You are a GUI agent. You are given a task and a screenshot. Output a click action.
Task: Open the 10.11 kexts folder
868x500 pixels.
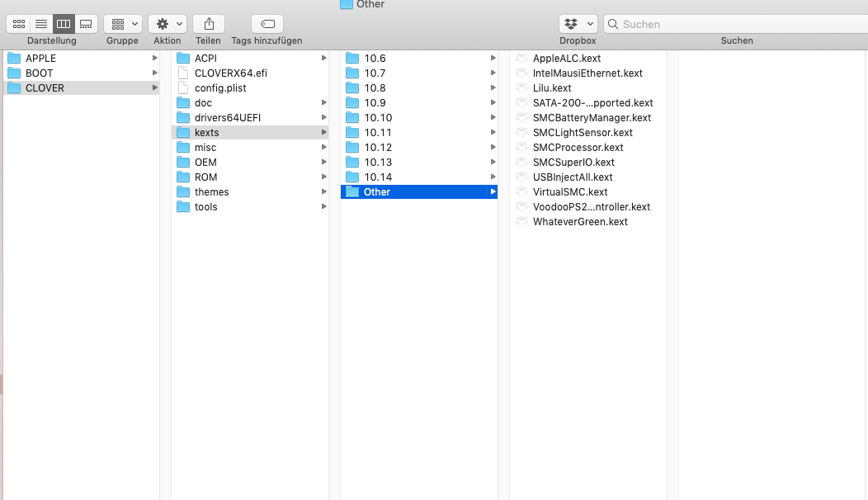tap(419, 132)
